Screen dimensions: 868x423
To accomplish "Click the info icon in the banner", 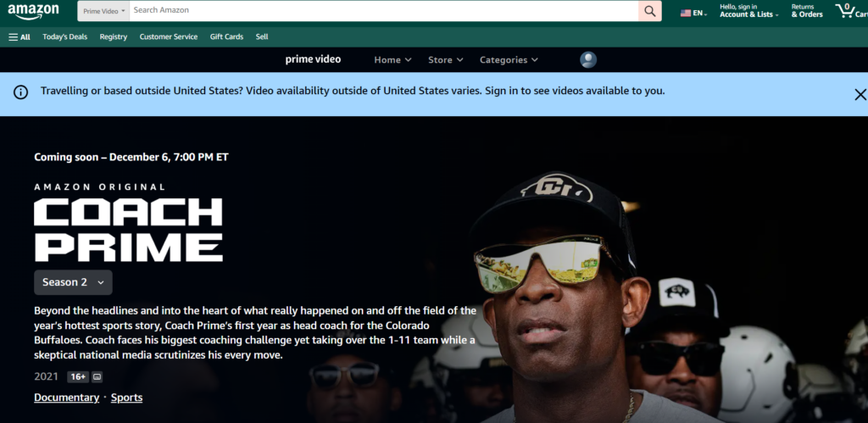I will click(x=21, y=92).
